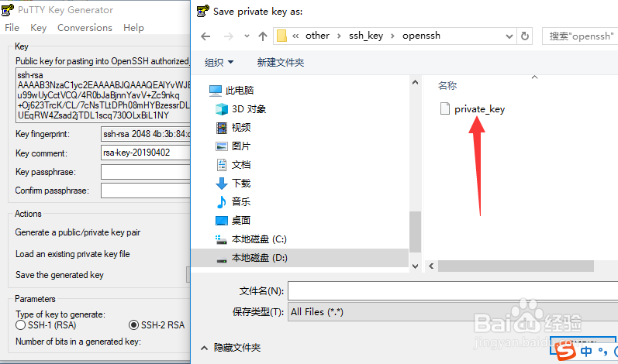This screenshot has height=364, width=618.
Task: Focus the 文件名 filename input field
Action: click(x=453, y=291)
